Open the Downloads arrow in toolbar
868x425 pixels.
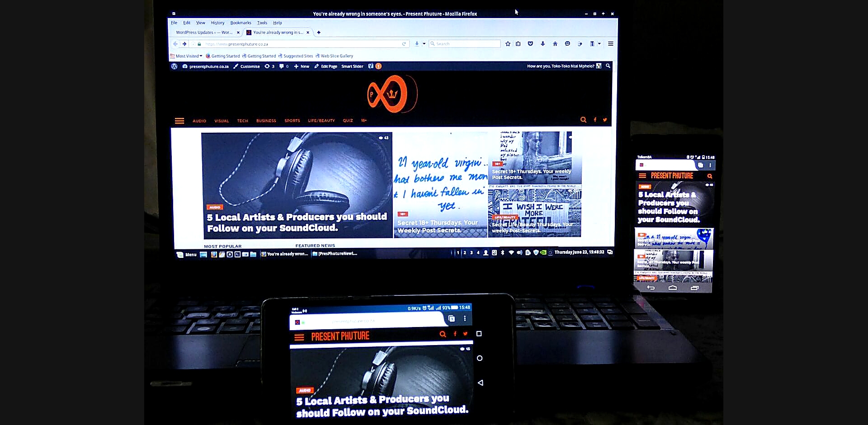coord(542,44)
